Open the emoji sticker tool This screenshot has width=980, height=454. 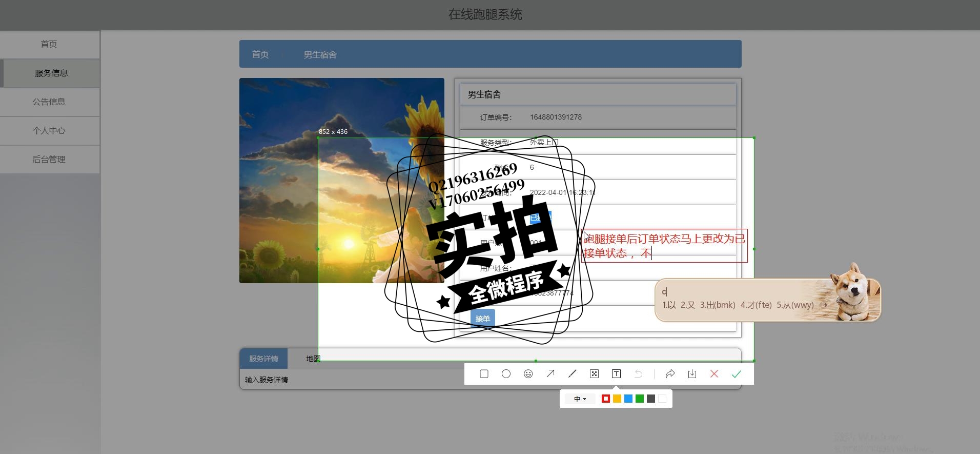[x=528, y=374]
